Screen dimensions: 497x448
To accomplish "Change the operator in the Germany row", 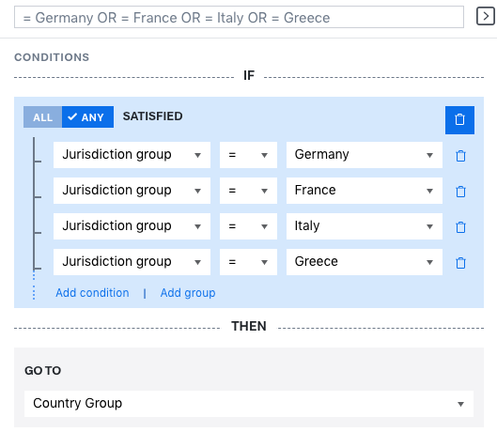I will point(248,155).
